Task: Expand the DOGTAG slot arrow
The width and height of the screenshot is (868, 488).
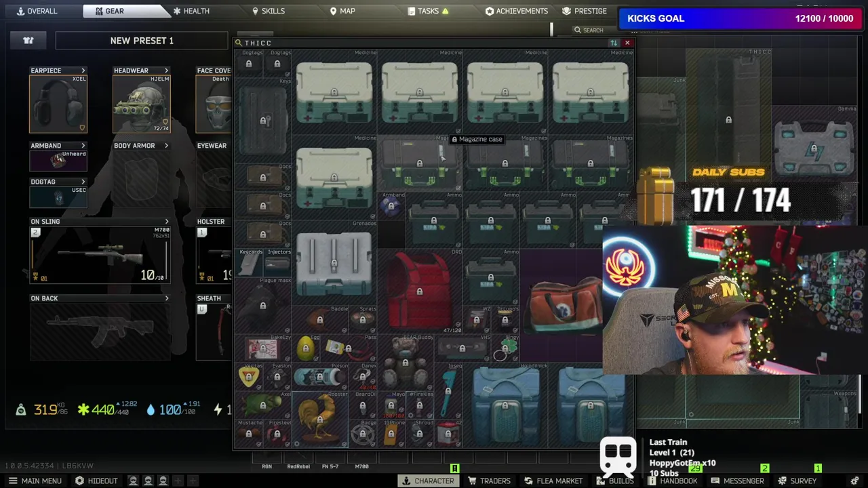Action: tap(83, 182)
